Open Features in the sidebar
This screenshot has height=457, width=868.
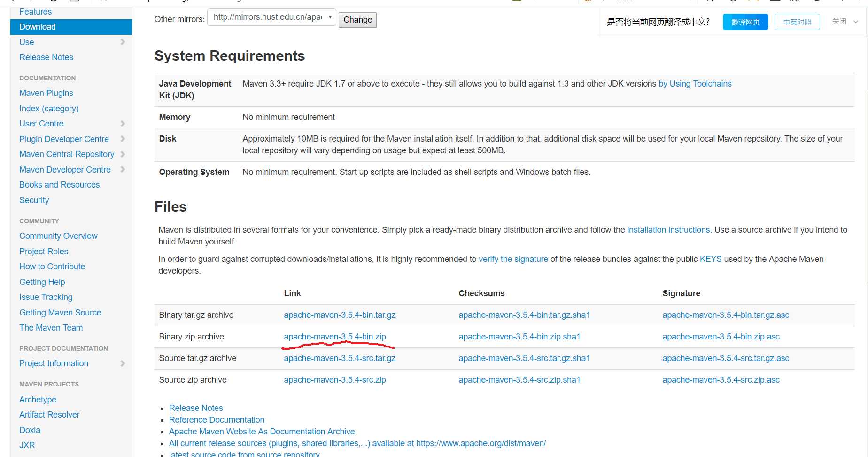[35, 12]
